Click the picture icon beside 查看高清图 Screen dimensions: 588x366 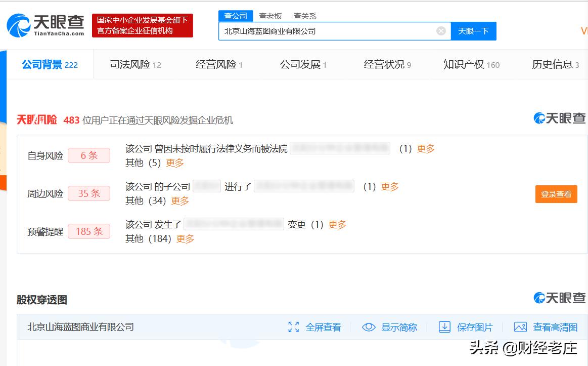[520, 327]
